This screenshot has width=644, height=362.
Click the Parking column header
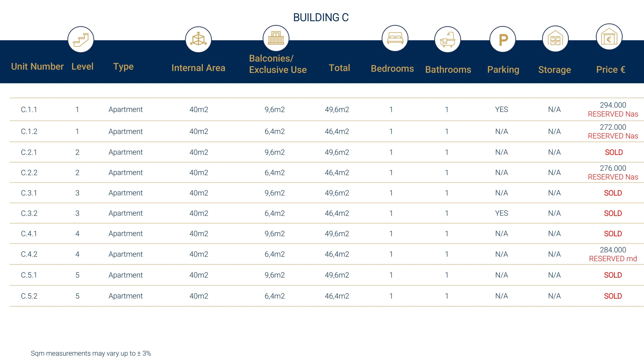pos(503,70)
